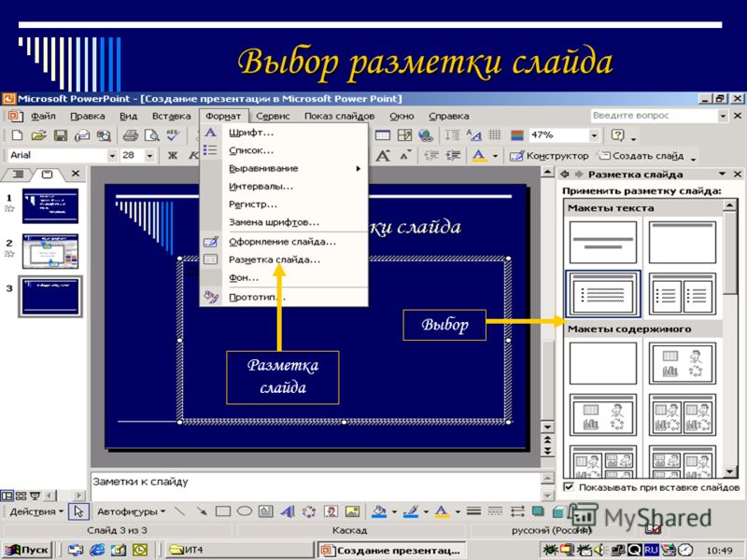Toggle bold formatting (Ж)
The image size is (747, 560).
point(173,156)
